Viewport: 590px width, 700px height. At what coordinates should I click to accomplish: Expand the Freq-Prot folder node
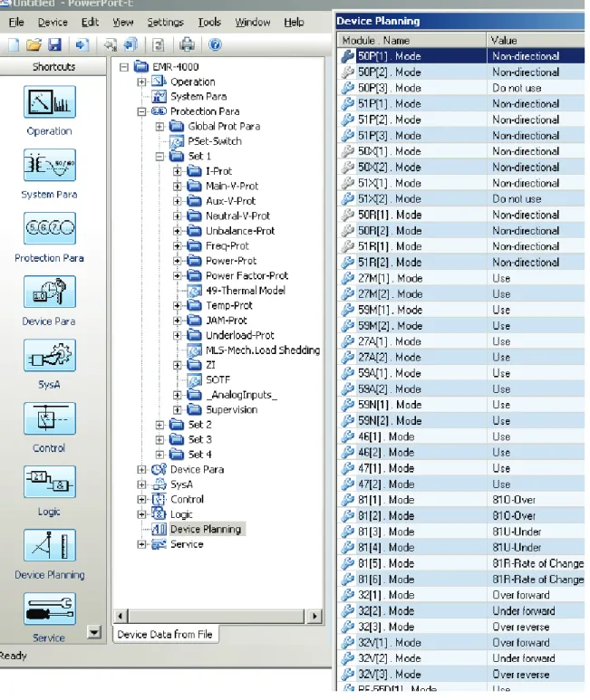(x=178, y=246)
